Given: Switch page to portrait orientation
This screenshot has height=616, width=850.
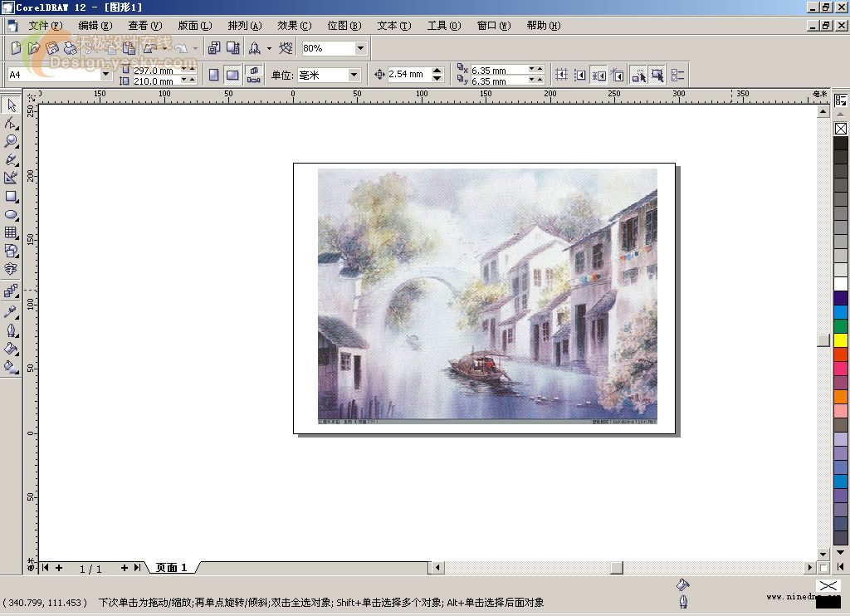Looking at the screenshot, I should coord(213,75).
